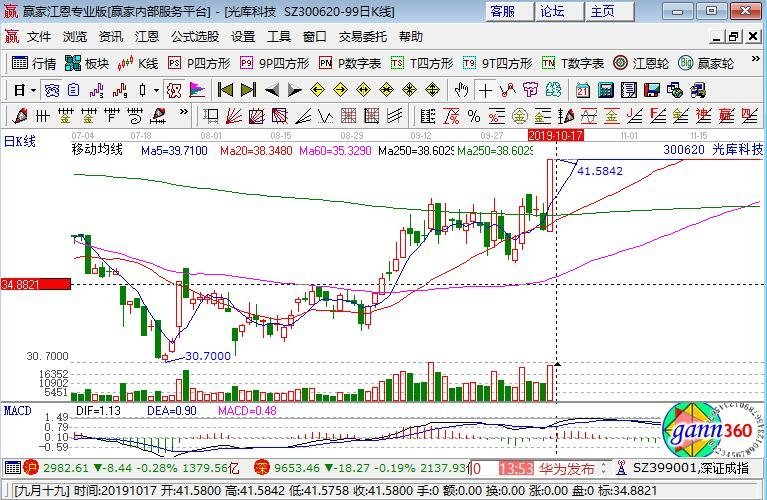This screenshot has height=500, width=767.
Task: Click the percent % retracement icon
Action: 474,116
